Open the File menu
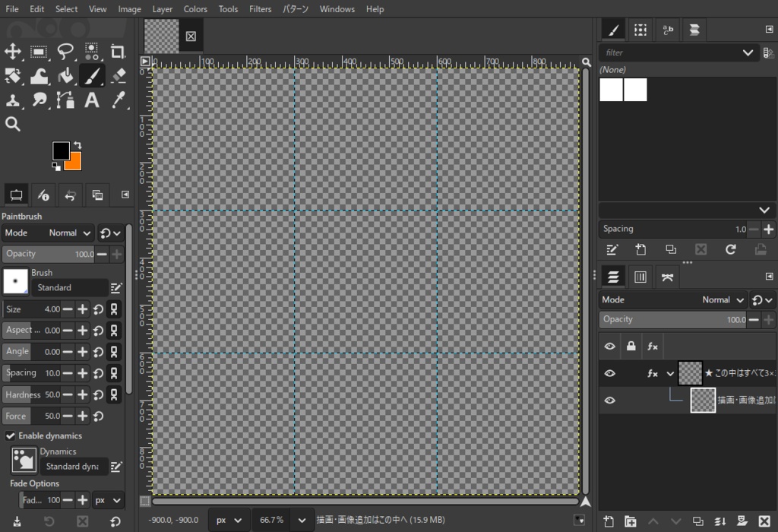 click(x=12, y=9)
